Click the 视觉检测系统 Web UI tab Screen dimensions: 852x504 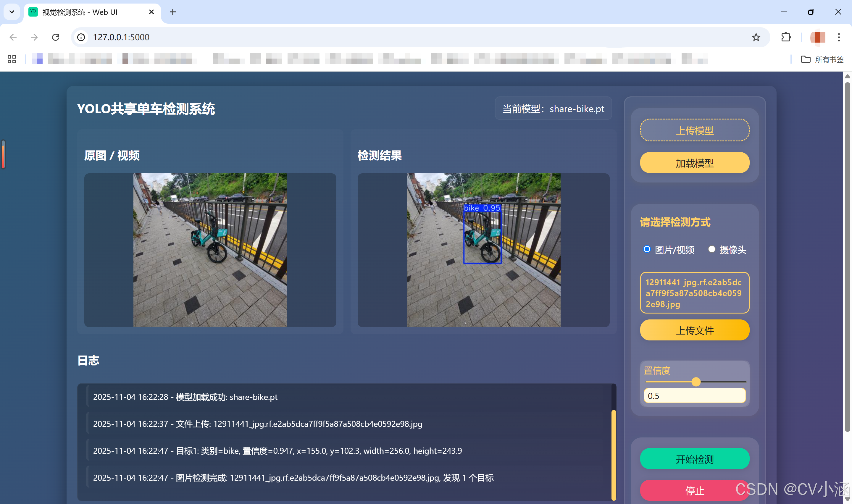coord(88,12)
